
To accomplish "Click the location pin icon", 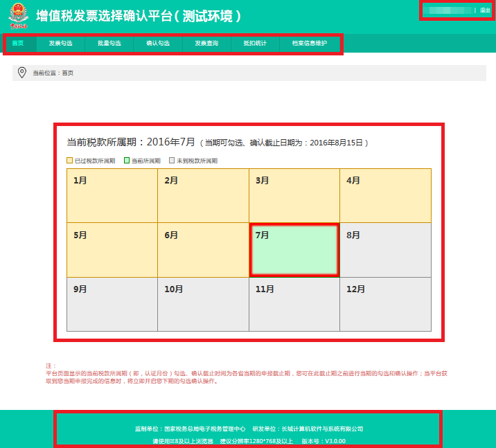I will (x=22, y=73).
